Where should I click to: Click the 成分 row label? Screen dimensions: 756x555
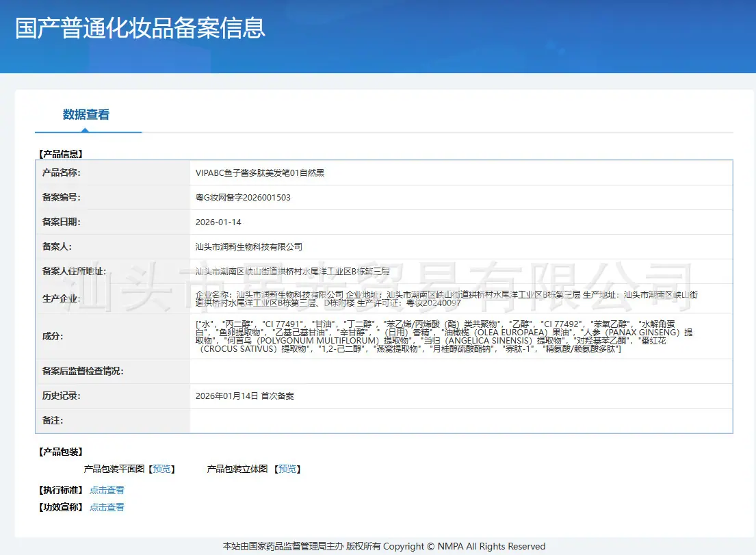(x=53, y=336)
